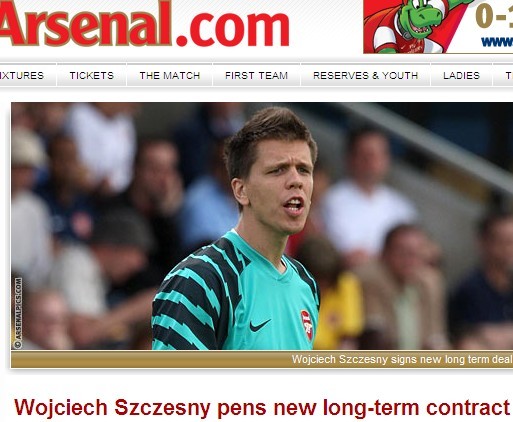Navigate to the Ladies tab
This screenshot has width=513, height=422.
[x=462, y=76]
